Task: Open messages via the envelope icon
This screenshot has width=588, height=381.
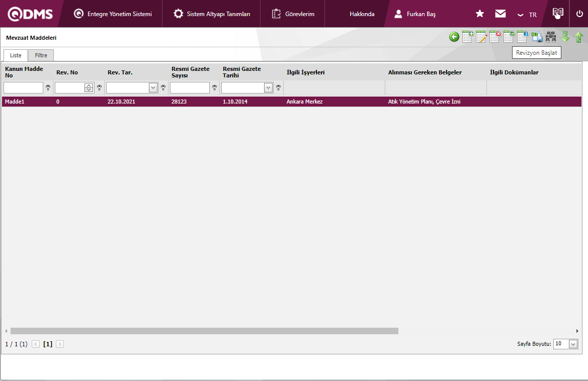Action: tap(500, 14)
